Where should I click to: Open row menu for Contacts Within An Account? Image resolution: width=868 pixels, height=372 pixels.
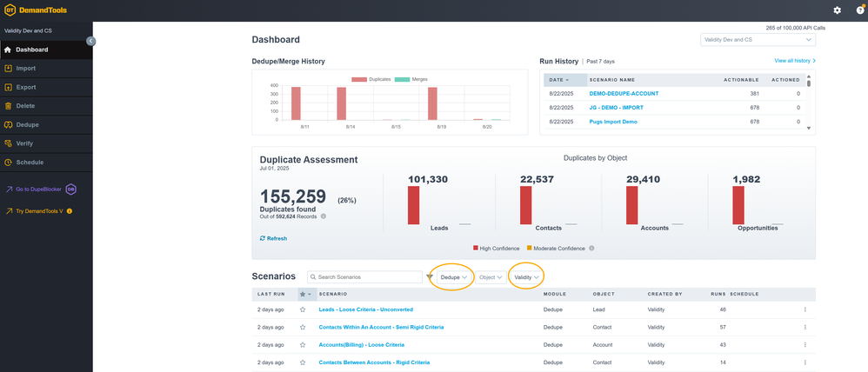pos(805,327)
